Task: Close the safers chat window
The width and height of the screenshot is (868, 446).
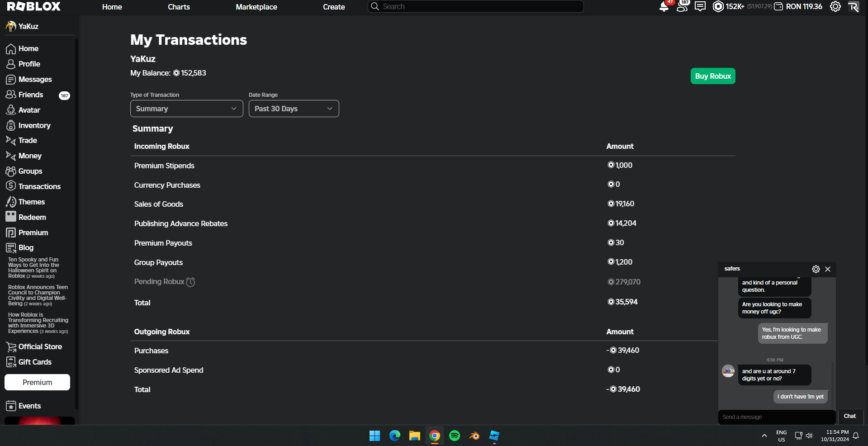Action: [828, 269]
